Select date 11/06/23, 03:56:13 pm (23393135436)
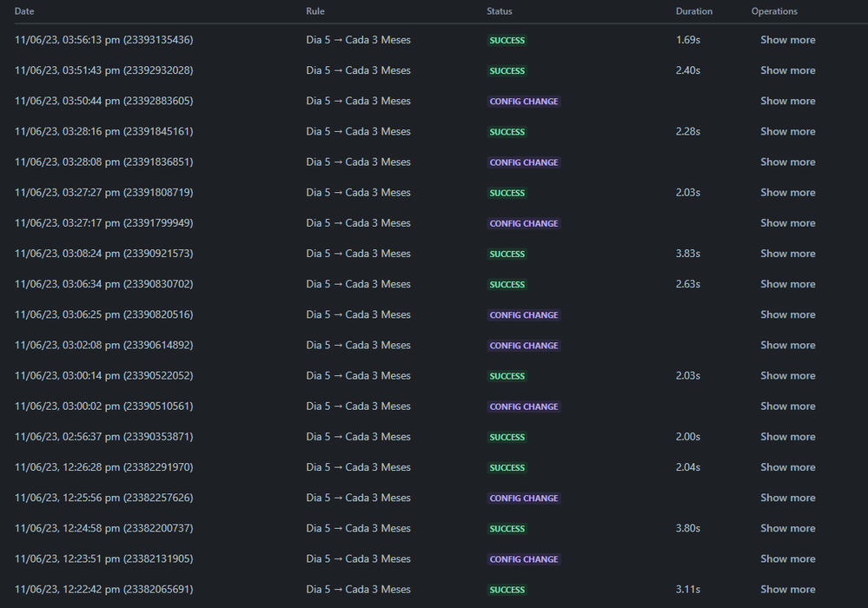 pyautogui.click(x=103, y=40)
